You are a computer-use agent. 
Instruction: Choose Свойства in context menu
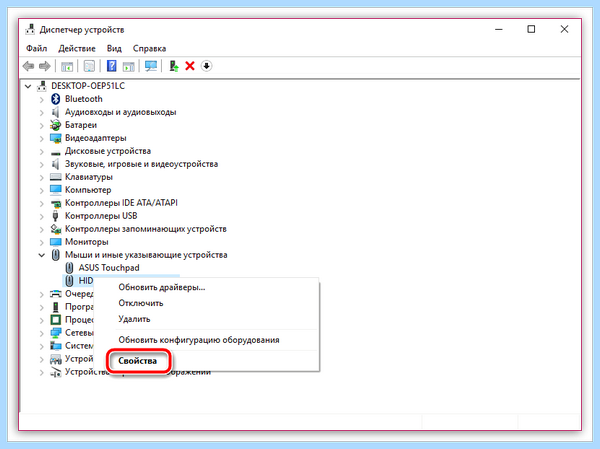click(x=137, y=361)
